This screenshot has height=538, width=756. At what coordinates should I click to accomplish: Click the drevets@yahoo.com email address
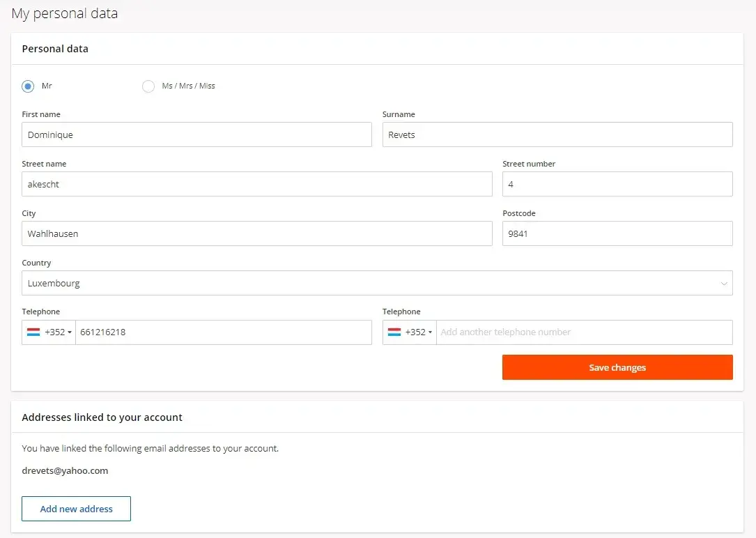click(65, 471)
